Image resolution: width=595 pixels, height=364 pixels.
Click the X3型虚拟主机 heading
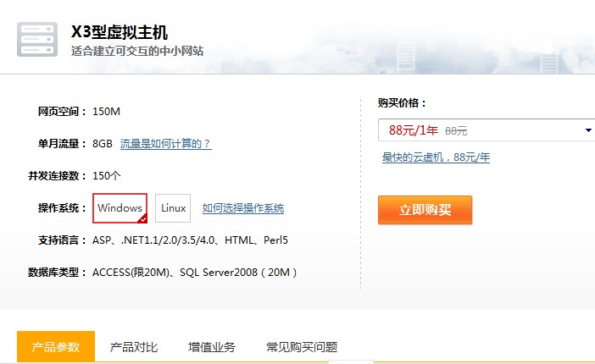120,32
